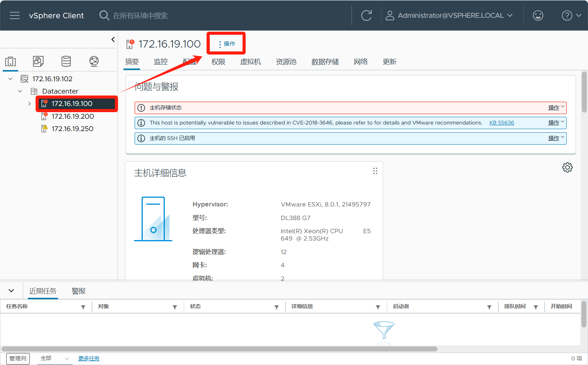The width and height of the screenshot is (588, 365).
Task: Collapse the Datacenter tree node
Action: (20, 91)
